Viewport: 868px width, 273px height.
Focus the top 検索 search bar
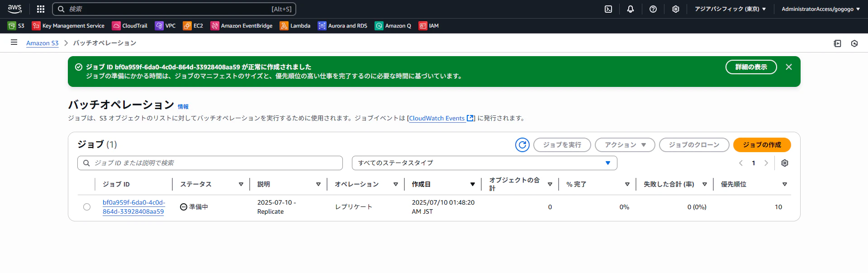point(174,9)
